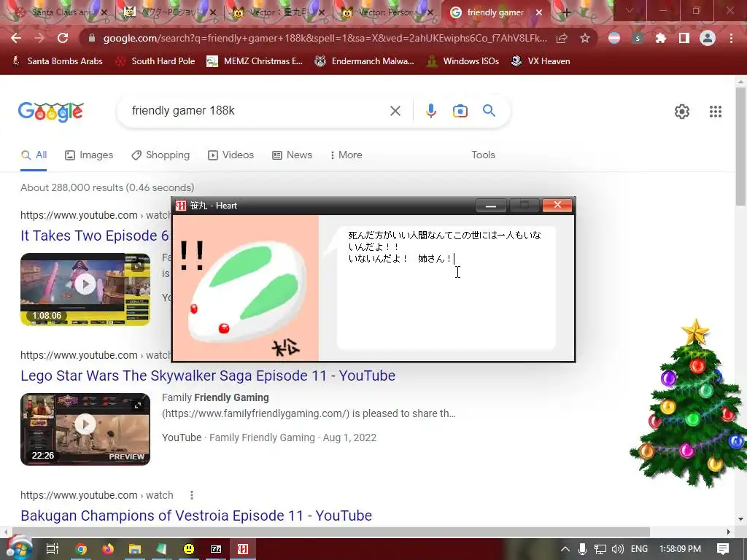The height and width of the screenshot is (560, 747).
Task: Play the 22:26 Lego video thumbnail
Action: [x=85, y=429]
